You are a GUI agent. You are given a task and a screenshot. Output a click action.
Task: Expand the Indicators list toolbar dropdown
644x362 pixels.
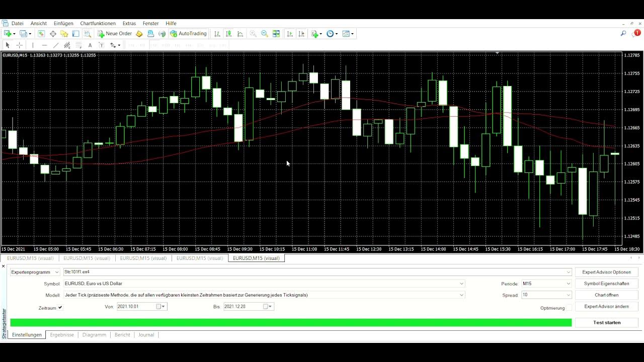click(321, 34)
